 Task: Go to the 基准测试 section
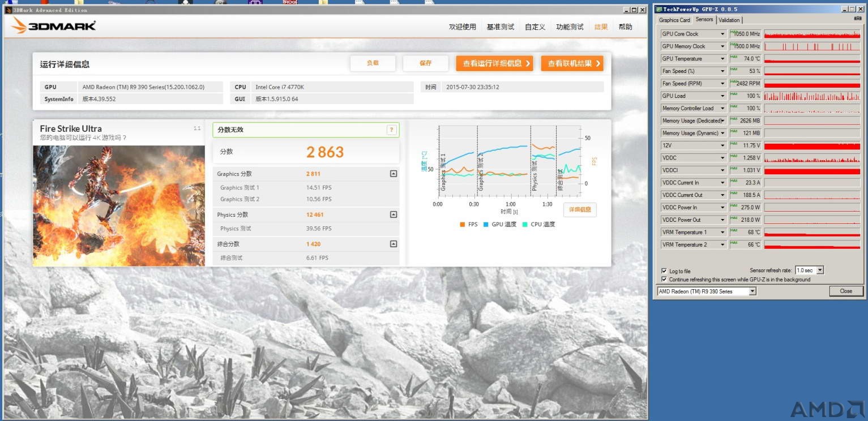click(501, 27)
